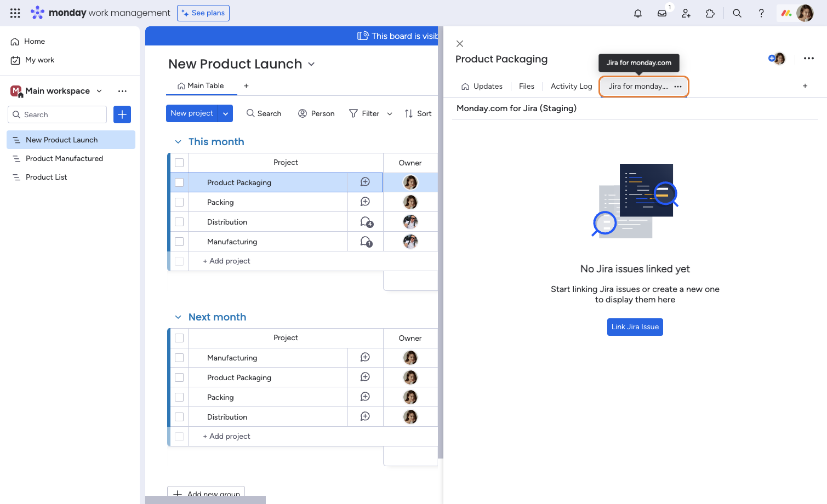
Task: Add subscriber via avatar plus icon
Action: point(772,58)
